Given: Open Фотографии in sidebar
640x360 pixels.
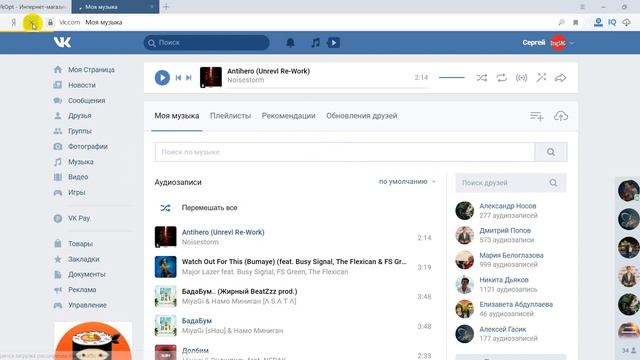Looking at the screenshot, I should [x=88, y=146].
